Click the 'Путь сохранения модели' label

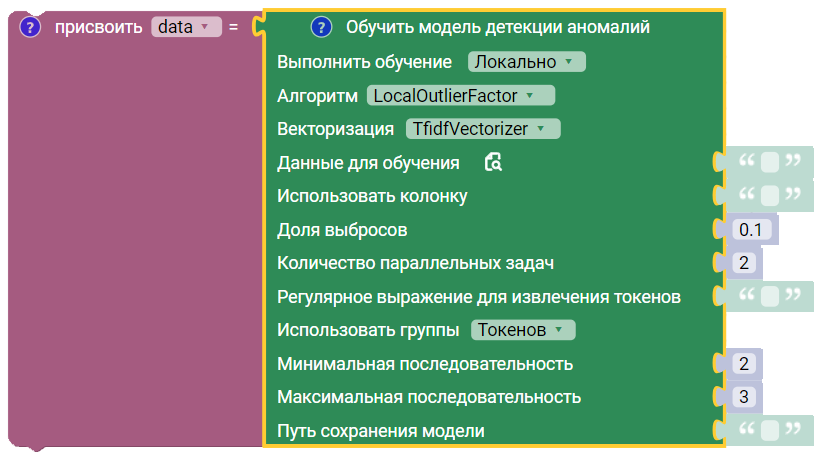381,431
